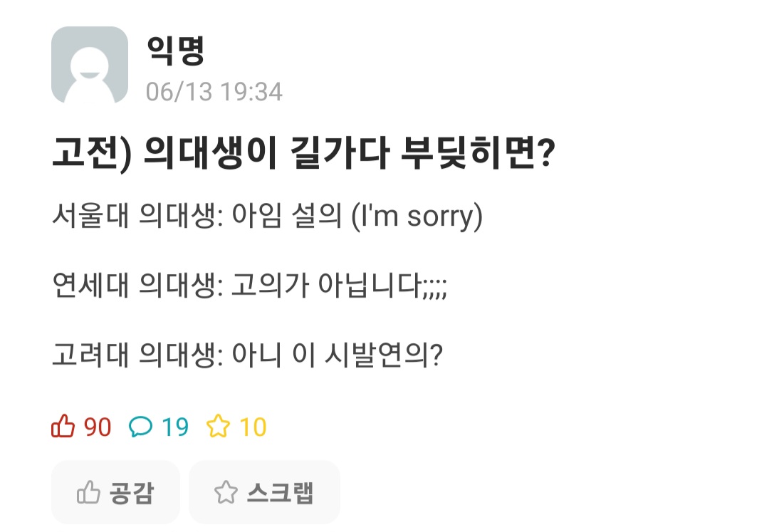Tap the 공감 button
Image resolution: width=769 pixels, height=532 pixels.
pos(115,492)
